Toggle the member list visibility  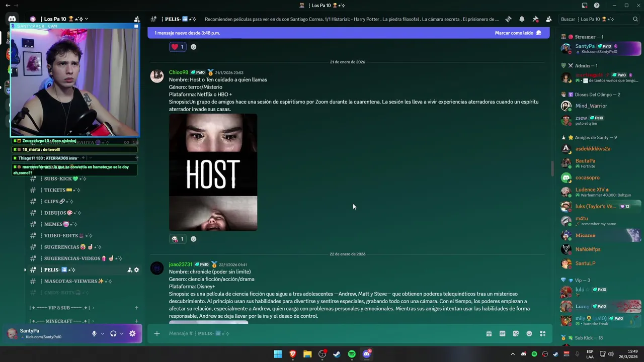[548, 19]
